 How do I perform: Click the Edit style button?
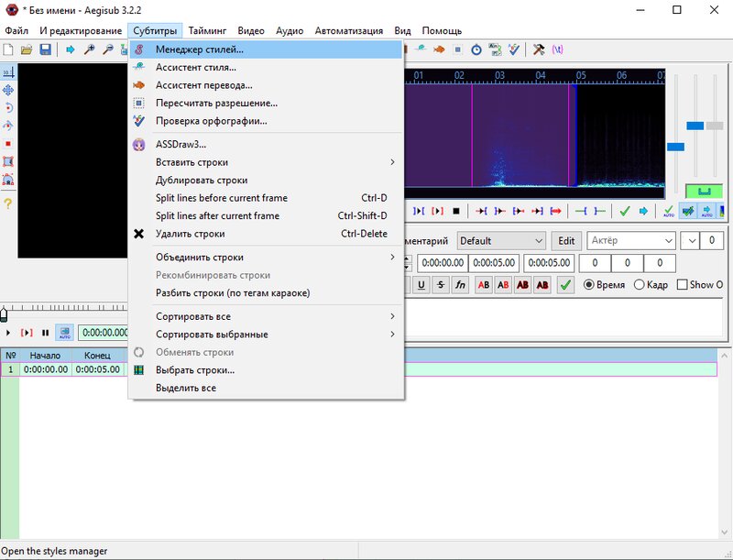(x=566, y=241)
